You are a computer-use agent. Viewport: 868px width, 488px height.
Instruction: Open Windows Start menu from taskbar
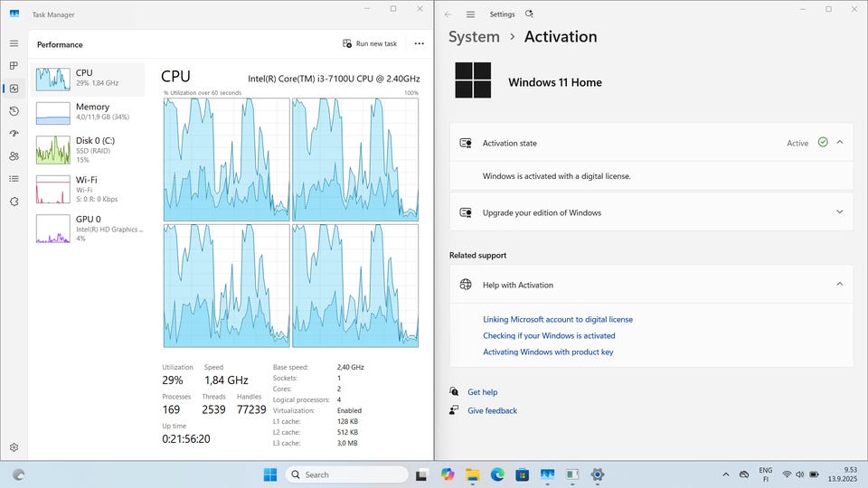(x=269, y=474)
